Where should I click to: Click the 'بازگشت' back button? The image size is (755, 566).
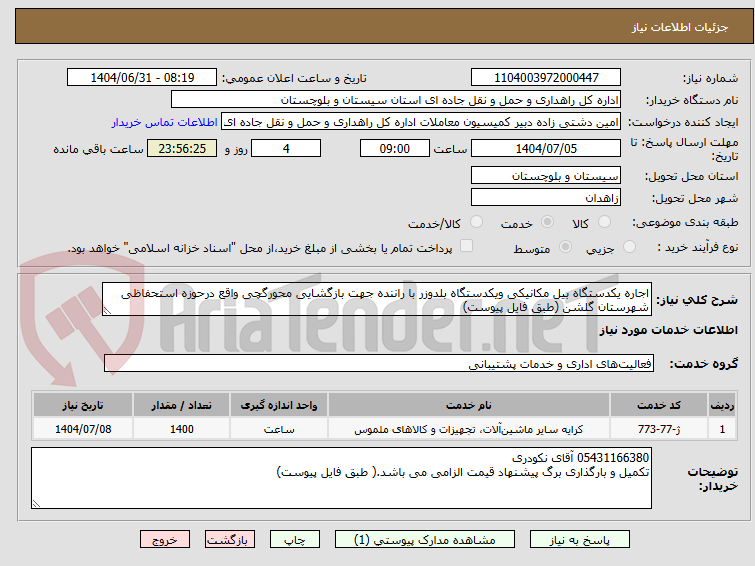(230, 540)
